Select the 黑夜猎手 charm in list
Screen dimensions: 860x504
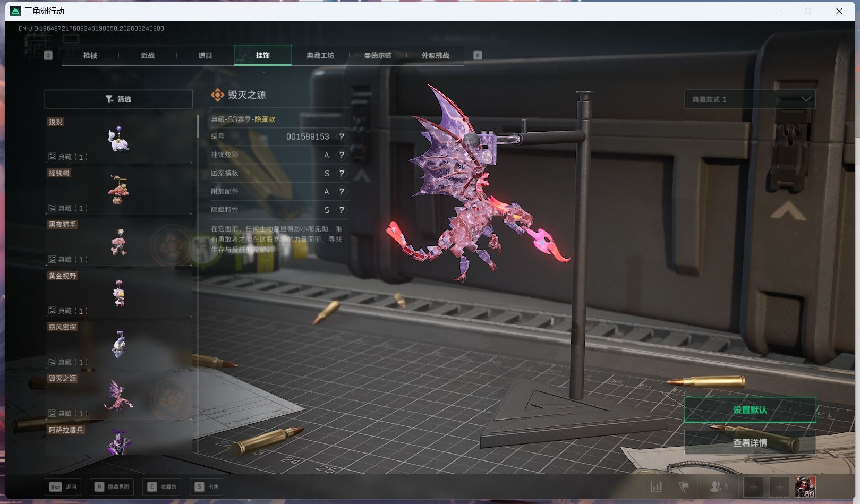coord(118,241)
